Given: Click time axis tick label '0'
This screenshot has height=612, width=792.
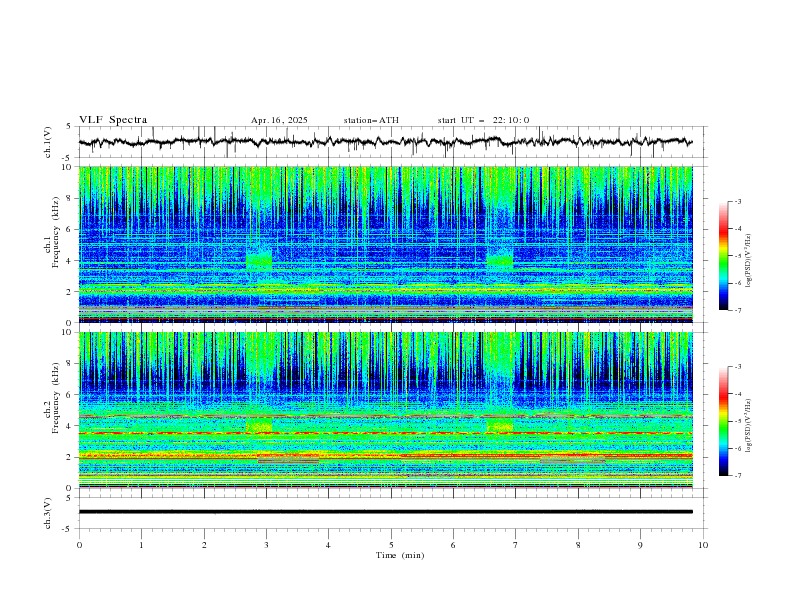Looking at the screenshot, I should click(x=79, y=545).
